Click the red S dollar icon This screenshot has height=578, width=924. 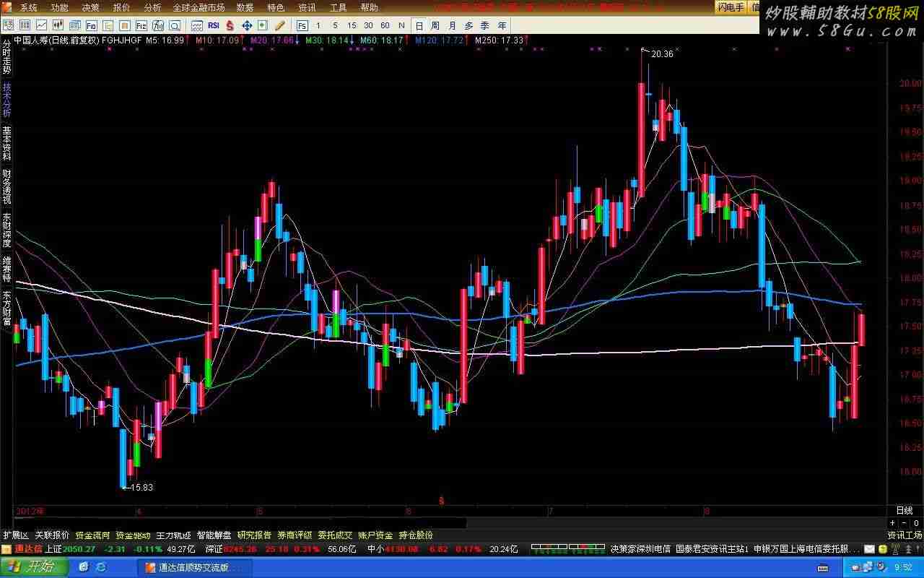[230, 25]
